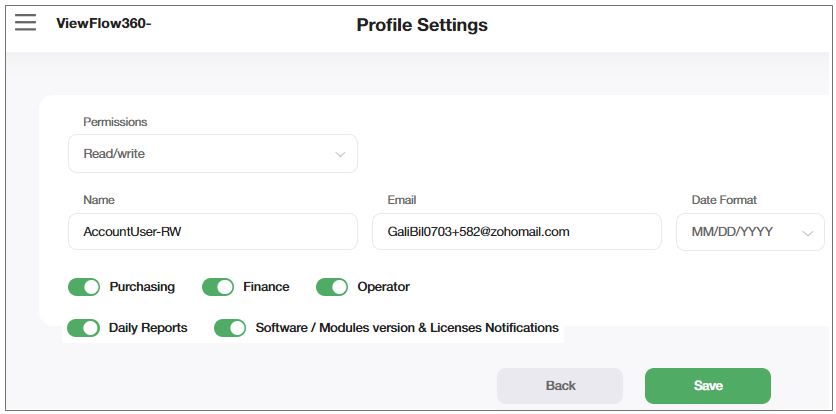Switch off the Operator toggle
Screen dimensions: 836x414
point(332,287)
